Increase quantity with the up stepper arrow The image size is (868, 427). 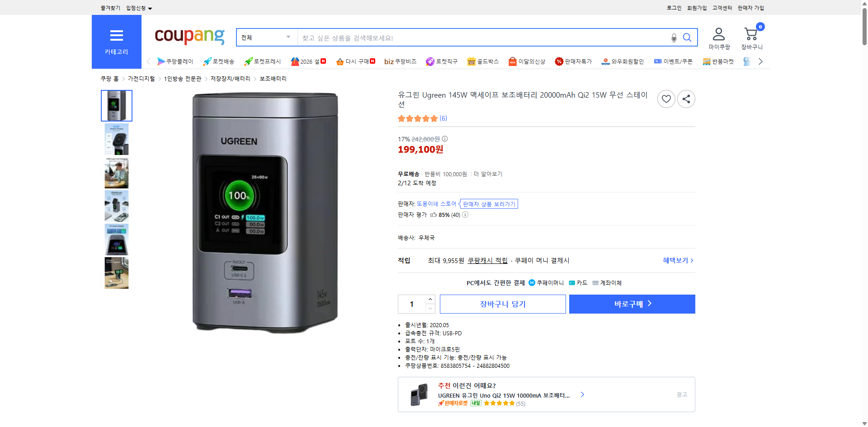click(430, 299)
